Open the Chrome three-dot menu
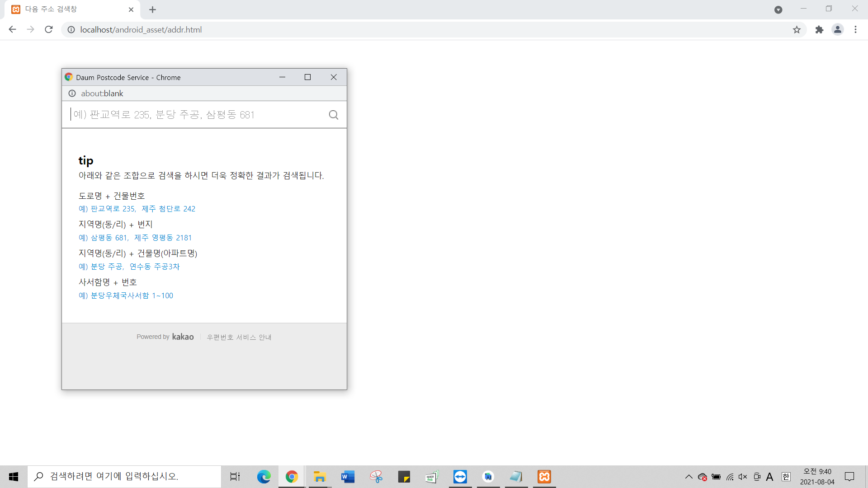Image resolution: width=868 pixels, height=488 pixels. pos(855,30)
